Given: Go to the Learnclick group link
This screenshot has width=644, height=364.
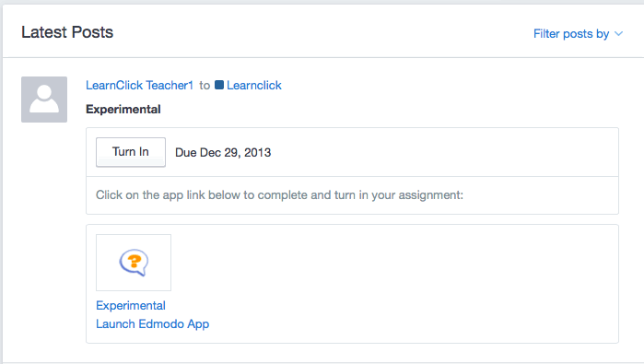Looking at the screenshot, I should pos(253,85).
